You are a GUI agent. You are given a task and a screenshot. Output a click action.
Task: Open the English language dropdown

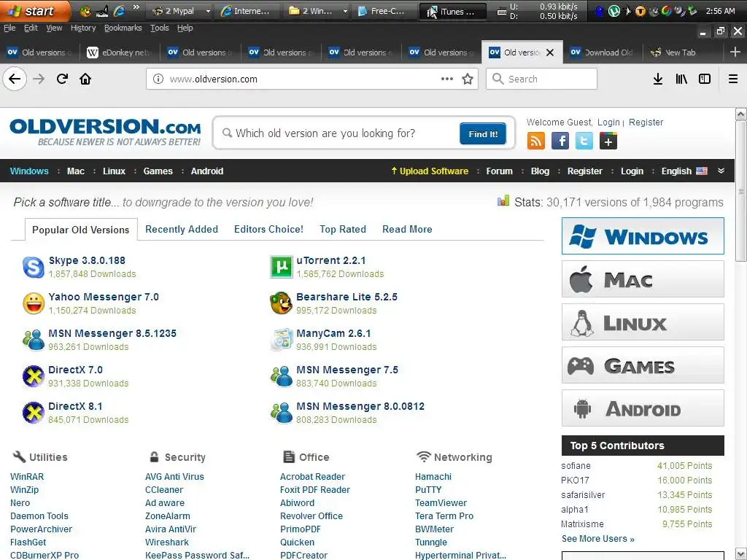[684, 171]
